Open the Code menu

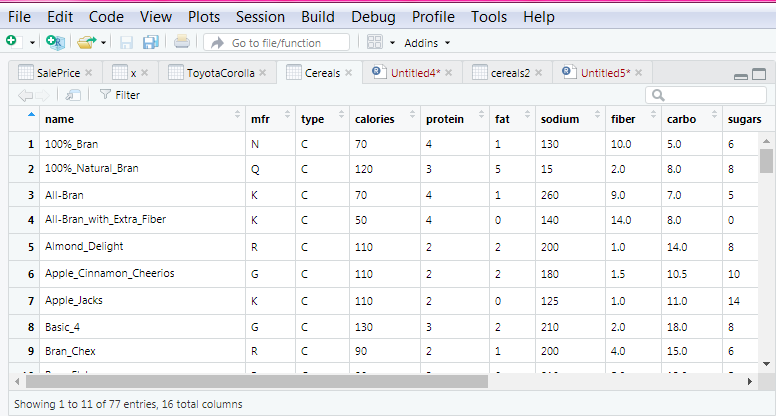click(x=106, y=17)
